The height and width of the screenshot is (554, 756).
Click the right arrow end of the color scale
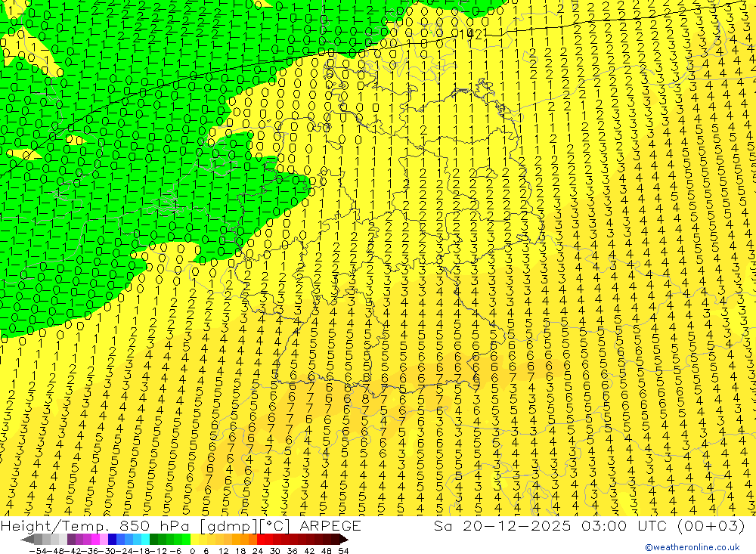tap(343, 540)
